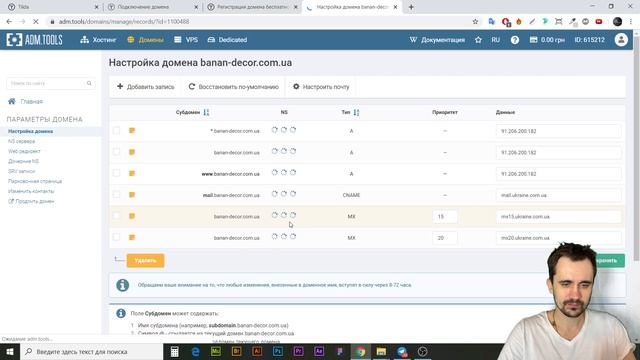Open Продлить домен in sidebar

point(31,201)
